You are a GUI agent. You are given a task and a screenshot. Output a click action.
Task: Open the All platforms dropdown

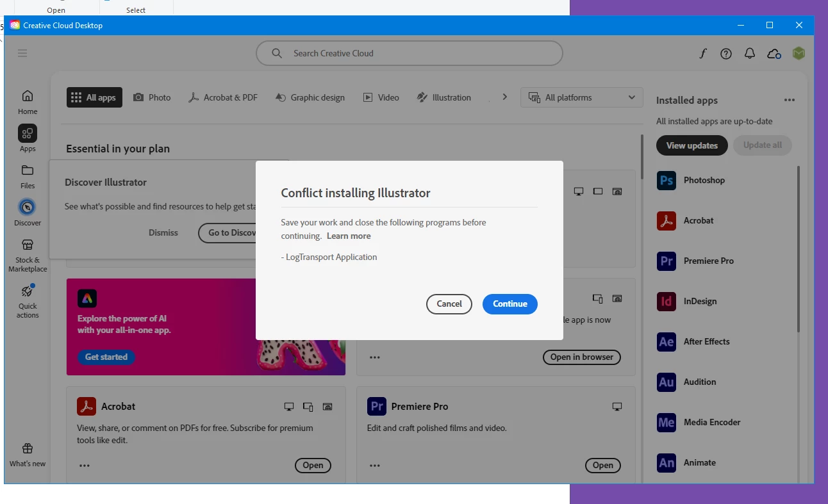[582, 97]
